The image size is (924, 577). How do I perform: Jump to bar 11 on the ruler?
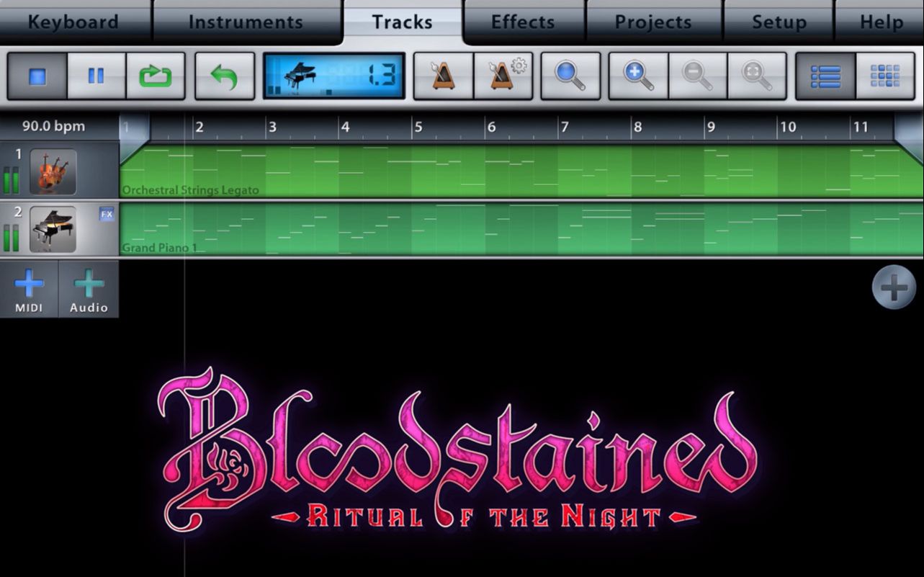click(x=861, y=128)
